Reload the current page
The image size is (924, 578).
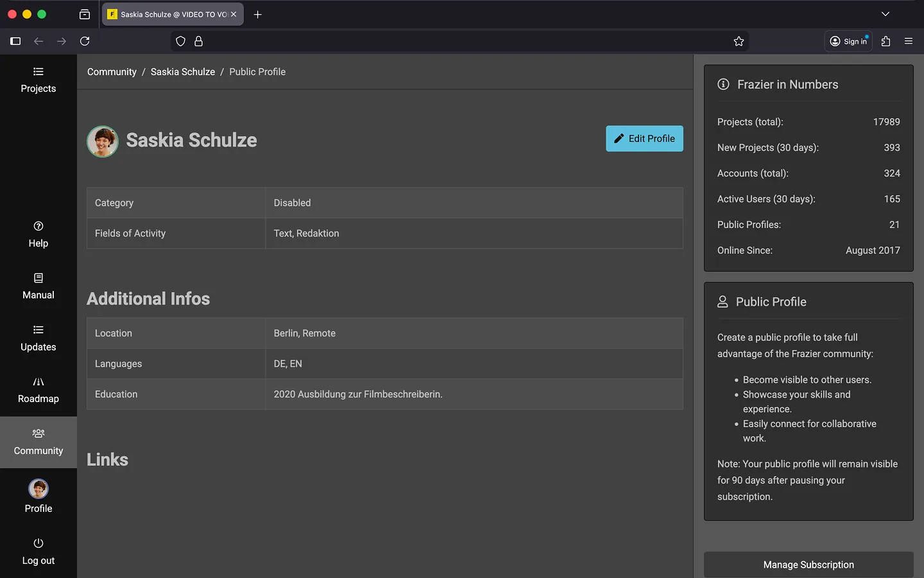point(85,41)
